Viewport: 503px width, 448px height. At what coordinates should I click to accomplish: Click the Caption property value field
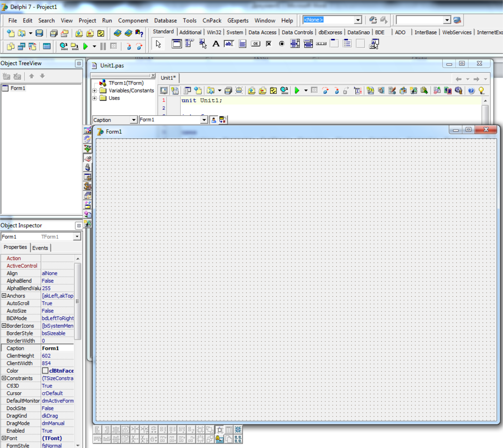point(58,348)
